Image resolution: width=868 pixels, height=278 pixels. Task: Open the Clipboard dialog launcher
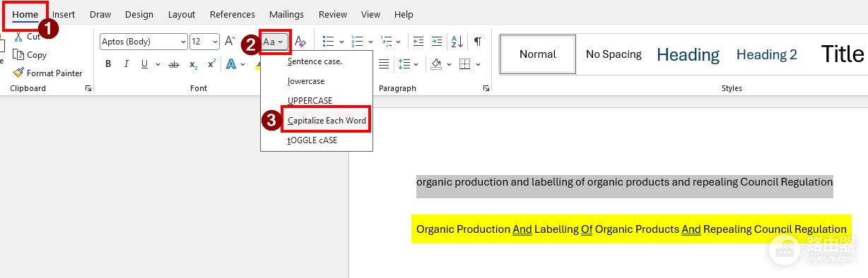click(x=88, y=88)
